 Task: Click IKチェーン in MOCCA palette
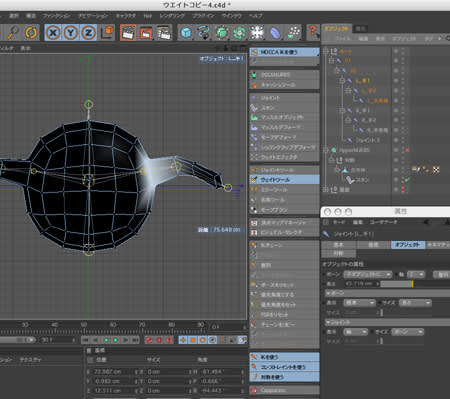point(284,245)
